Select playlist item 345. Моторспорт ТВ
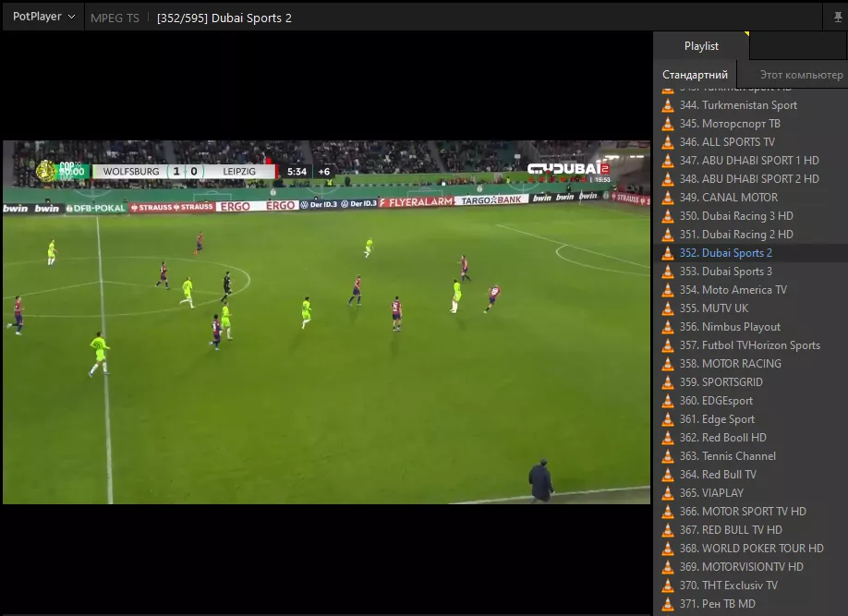This screenshot has height=616, width=848. pos(751,124)
